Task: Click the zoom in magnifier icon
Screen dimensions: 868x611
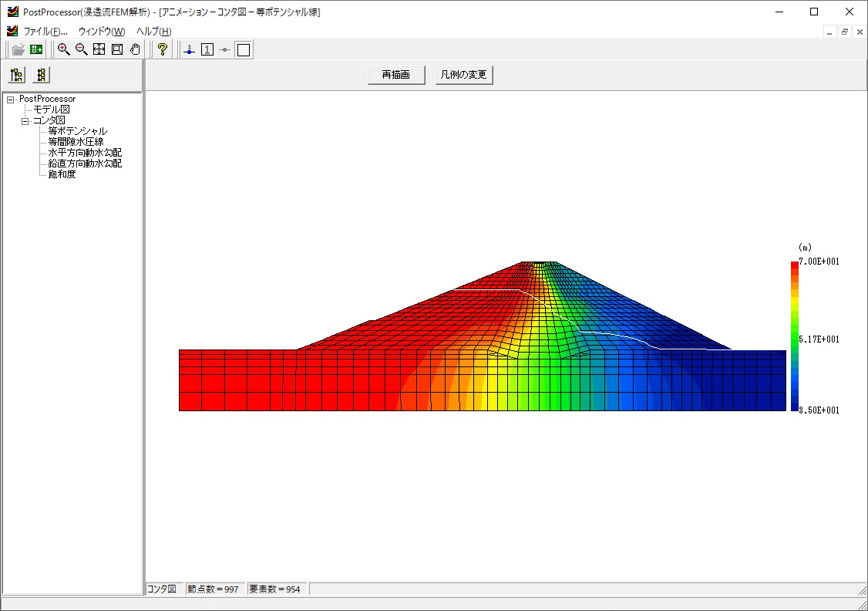Action: pos(63,50)
